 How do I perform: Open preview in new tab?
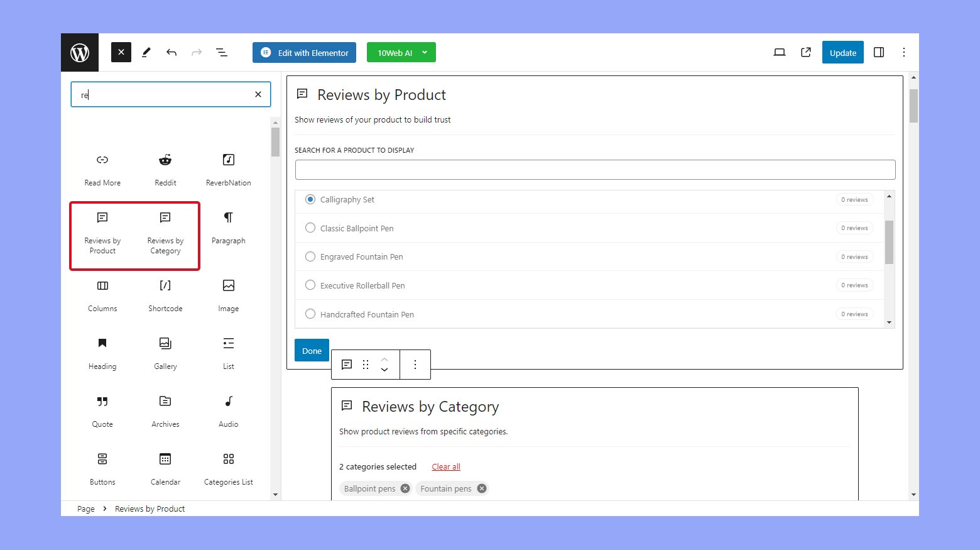(x=806, y=53)
